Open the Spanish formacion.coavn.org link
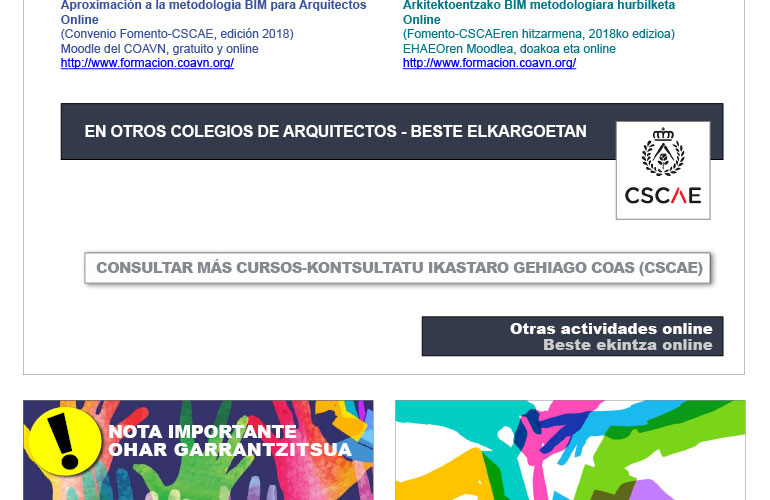 tap(147, 63)
